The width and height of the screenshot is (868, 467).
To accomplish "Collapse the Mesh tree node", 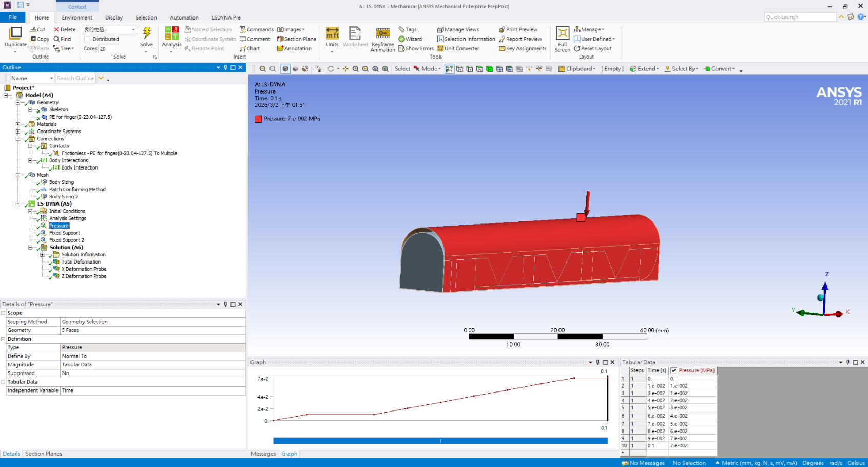I will click(x=18, y=175).
